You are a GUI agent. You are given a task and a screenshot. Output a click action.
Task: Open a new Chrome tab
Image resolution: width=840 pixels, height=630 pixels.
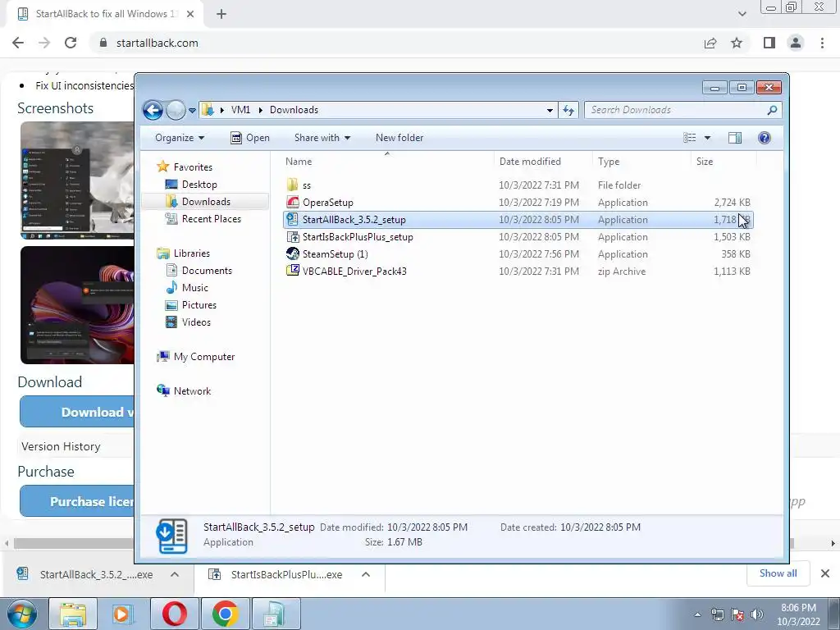coord(221,14)
